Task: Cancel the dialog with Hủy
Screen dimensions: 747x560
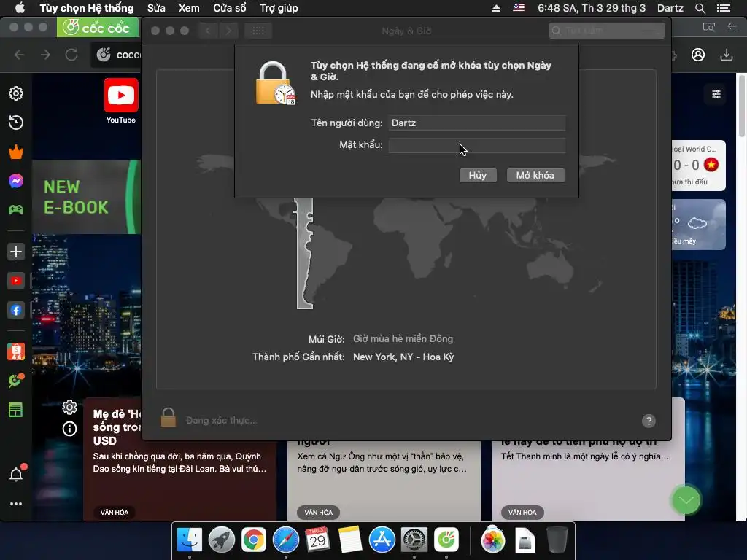Action: click(x=478, y=175)
